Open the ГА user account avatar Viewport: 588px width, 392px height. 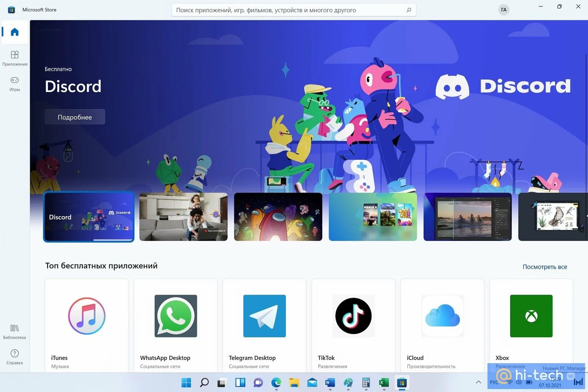coord(503,10)
